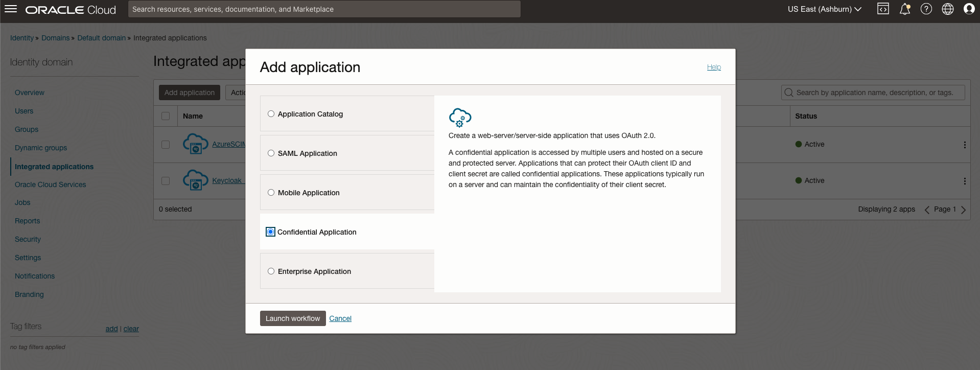This screenshot has height=370, width=980.
Task: Click the 0 selected text
Action: pos(175,209)
